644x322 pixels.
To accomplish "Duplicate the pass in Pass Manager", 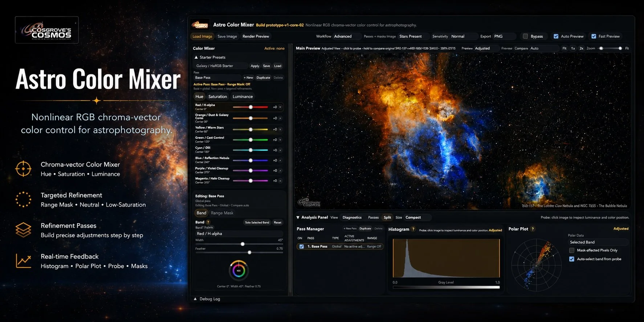I will coord(365,229).
